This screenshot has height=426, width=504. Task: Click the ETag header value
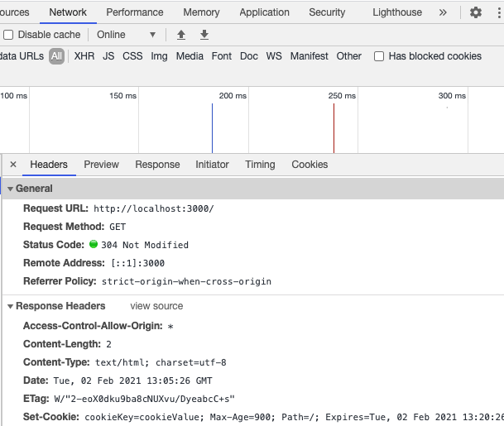point(144,399)
